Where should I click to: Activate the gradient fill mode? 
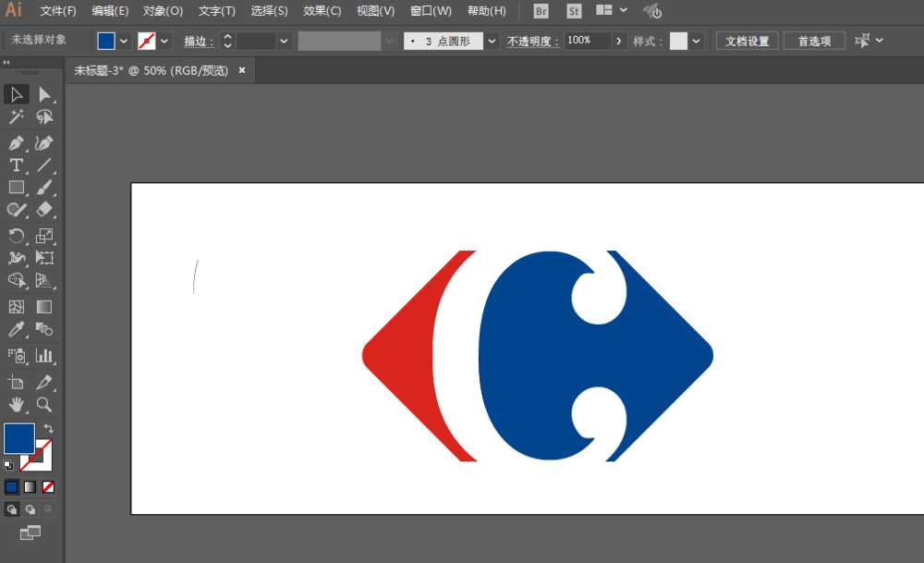(x=30, y=486)
